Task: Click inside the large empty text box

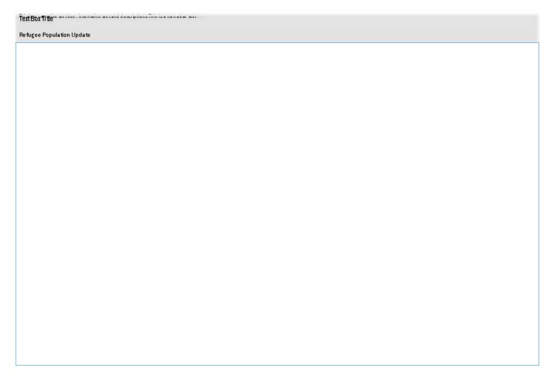Action: 277,204
